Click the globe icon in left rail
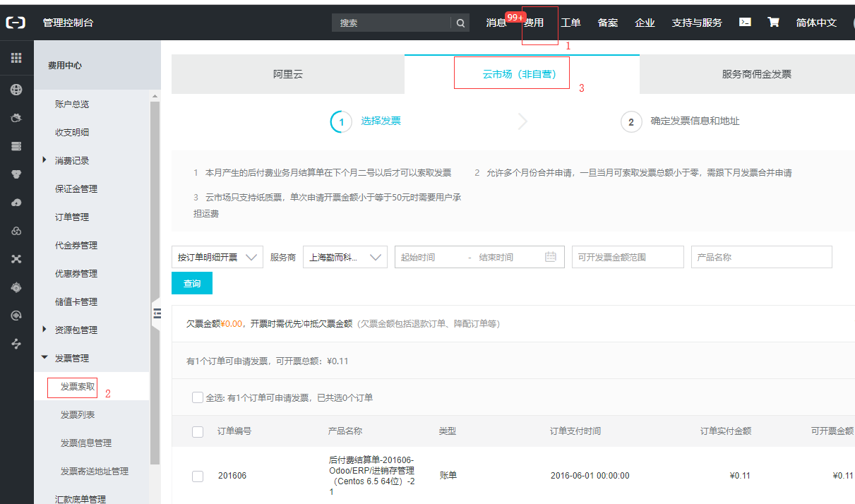This screenshot has height=504, width=855. pyautogui.click(x=16, y=90)
